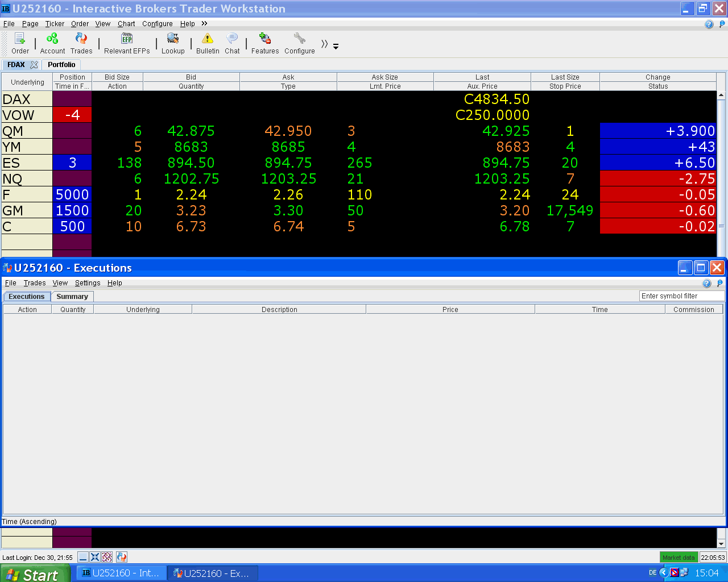
Task: Click the pin icon in Trader Workstation
Action: 722,24
